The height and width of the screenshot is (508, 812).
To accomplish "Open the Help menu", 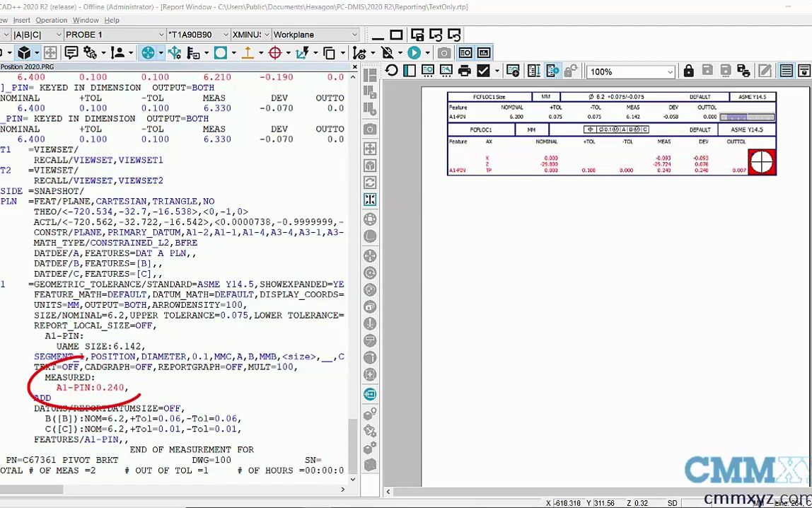I will [112, 21].
